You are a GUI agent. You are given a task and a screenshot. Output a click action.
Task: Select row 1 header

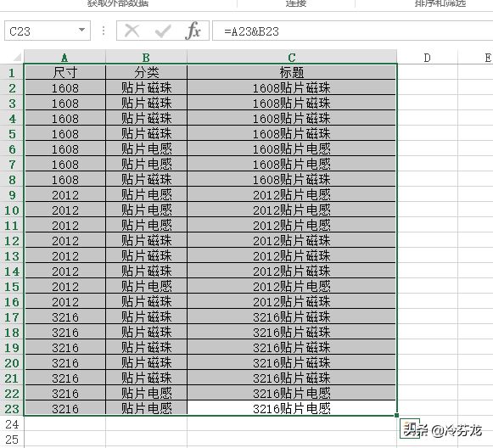12,72
